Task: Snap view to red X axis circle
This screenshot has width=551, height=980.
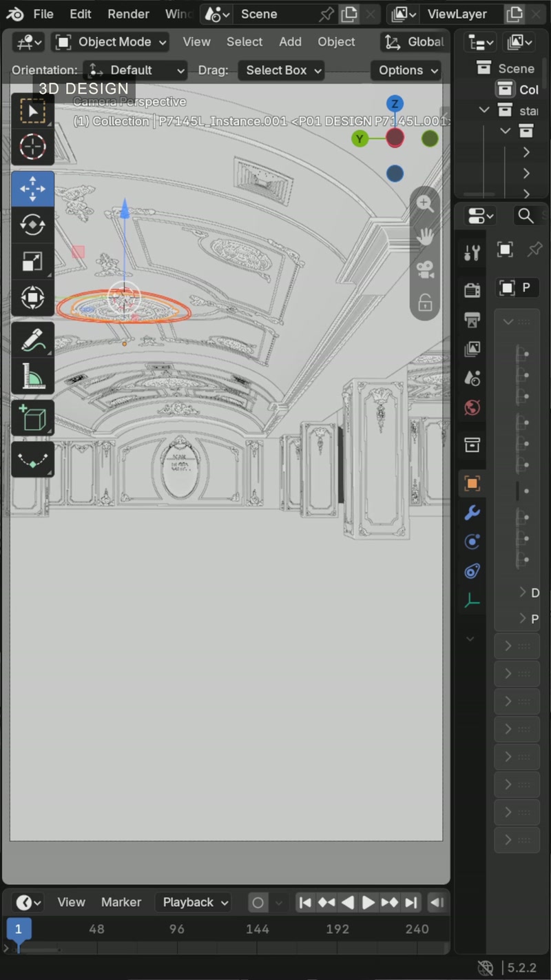Action: [x=395, y=139]
